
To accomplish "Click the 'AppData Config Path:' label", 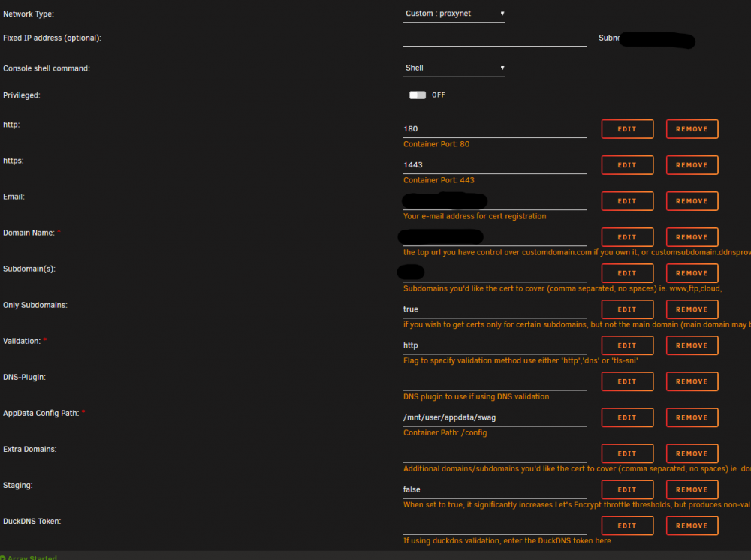I will 41,413.
